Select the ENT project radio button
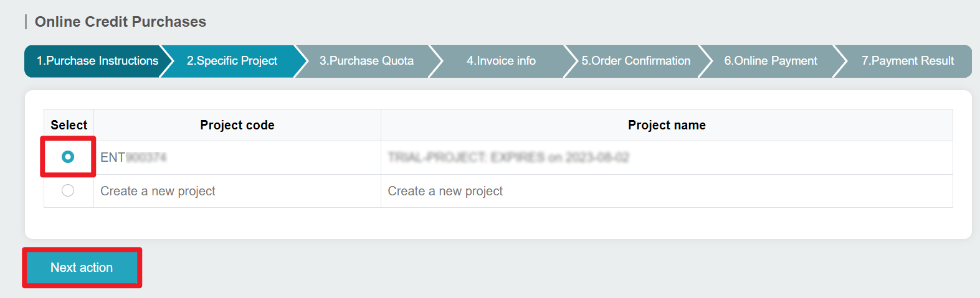980x298 pixels. 68,157
